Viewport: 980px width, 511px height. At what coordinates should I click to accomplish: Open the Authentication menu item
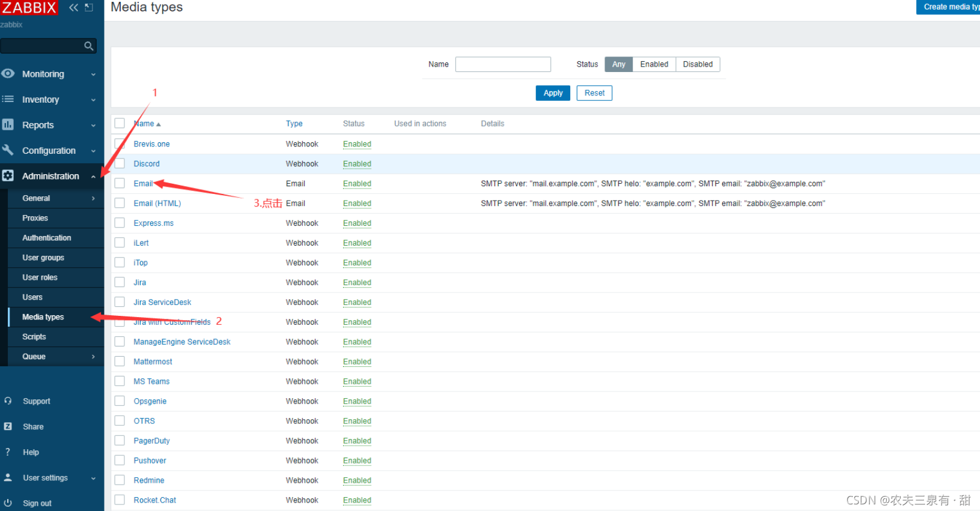(x=46, y=238)
